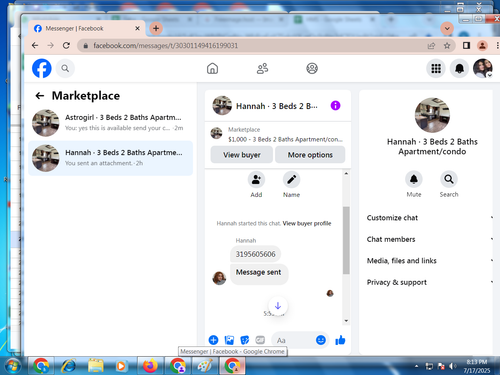Open the Facebook search magnifier
Viewport: 500px width, 375px height.
(65, 68)
